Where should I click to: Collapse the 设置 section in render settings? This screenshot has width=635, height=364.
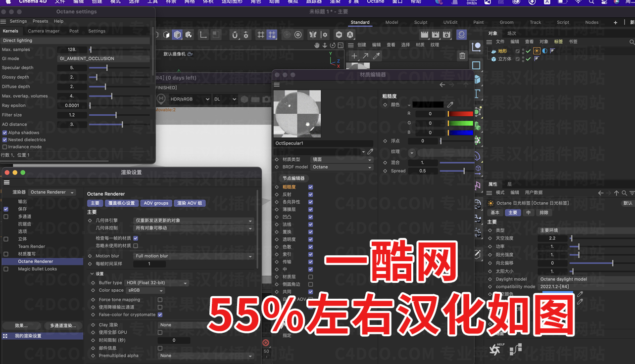pyautogui.click(x=92, y=273)
